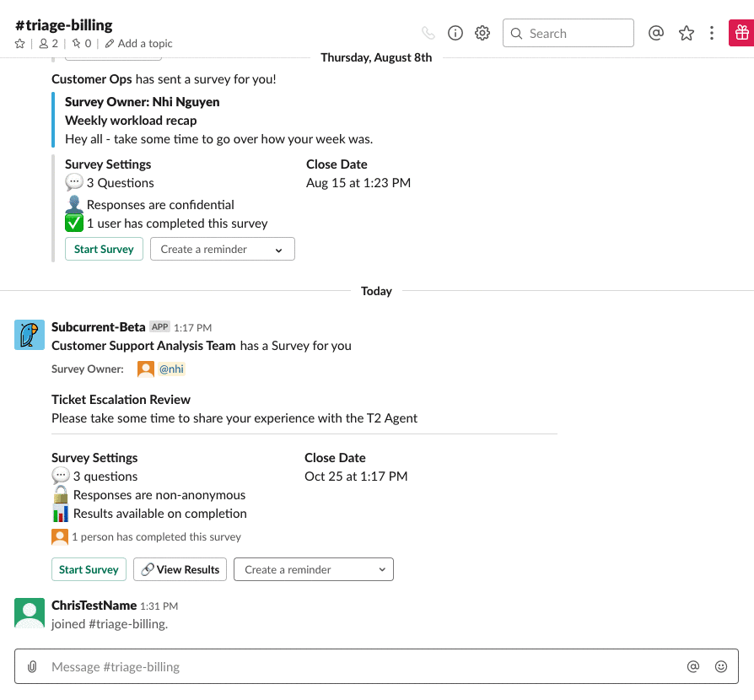The height and width of the screenshot is (700, 754).
Task: Open the red gift icon
Action: [741, 34]
